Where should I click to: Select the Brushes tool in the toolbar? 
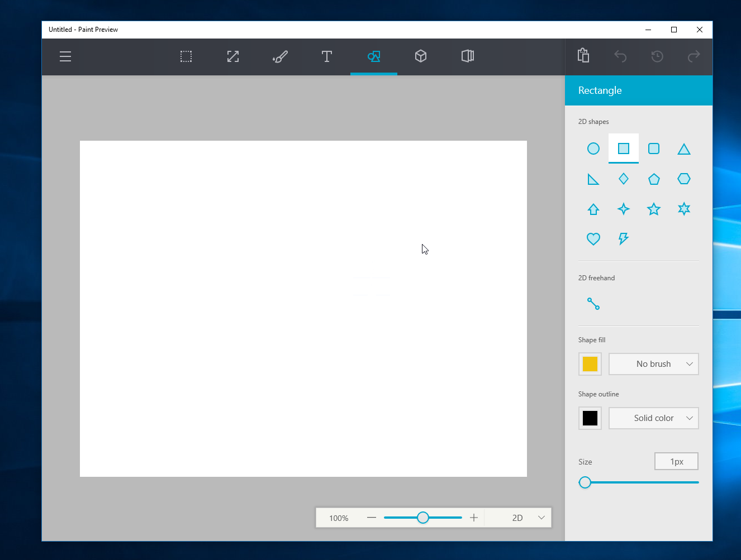[279, 56]
